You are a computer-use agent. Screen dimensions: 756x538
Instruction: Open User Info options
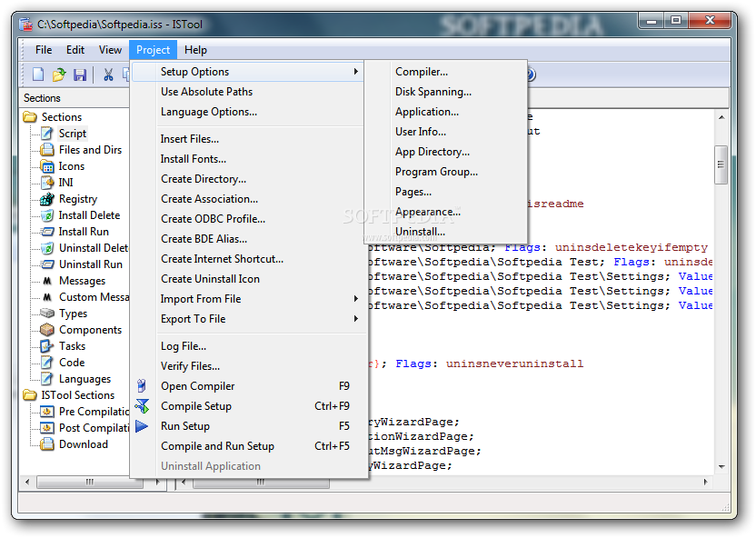[445, 132]
